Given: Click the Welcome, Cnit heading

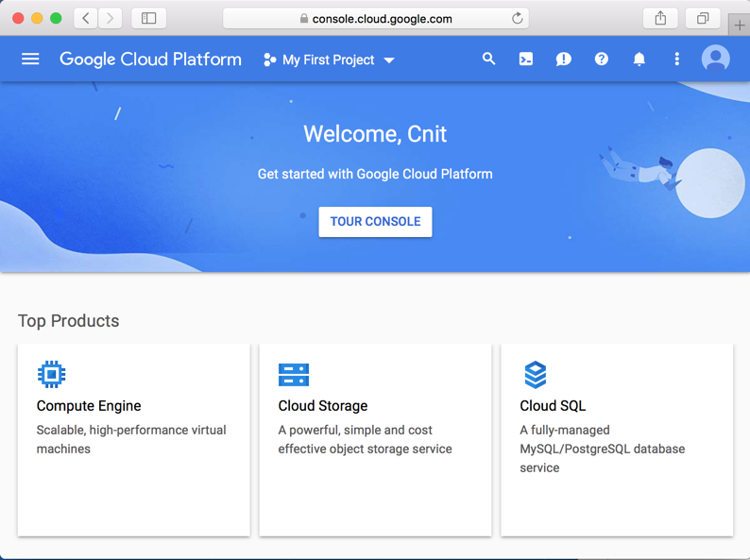Looking at the screenshot, I should 375,134.
